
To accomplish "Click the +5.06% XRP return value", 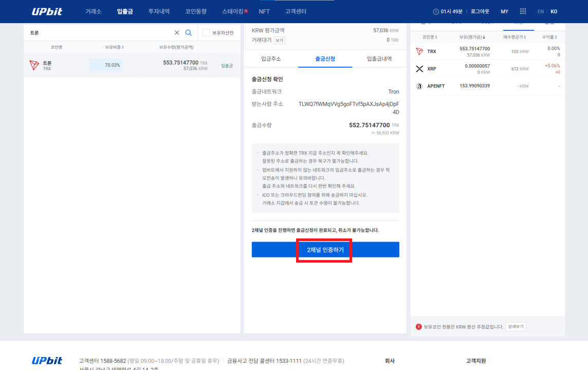I will click(x=552, y=66).
